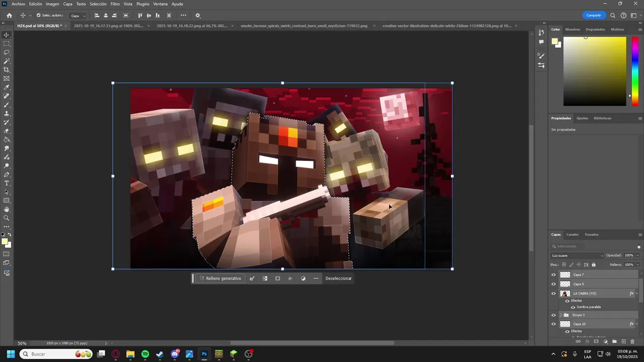Open the Move tool preset dropdown arrow
Image resolution: width=644 pixels, height=362 pixels.
(x=30, y=16)
